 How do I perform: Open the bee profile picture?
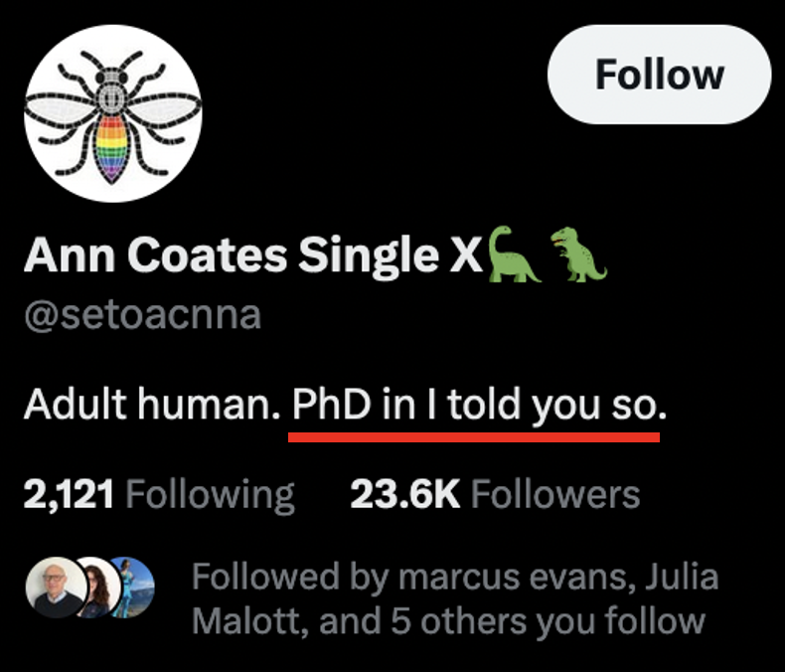(112, 113)
